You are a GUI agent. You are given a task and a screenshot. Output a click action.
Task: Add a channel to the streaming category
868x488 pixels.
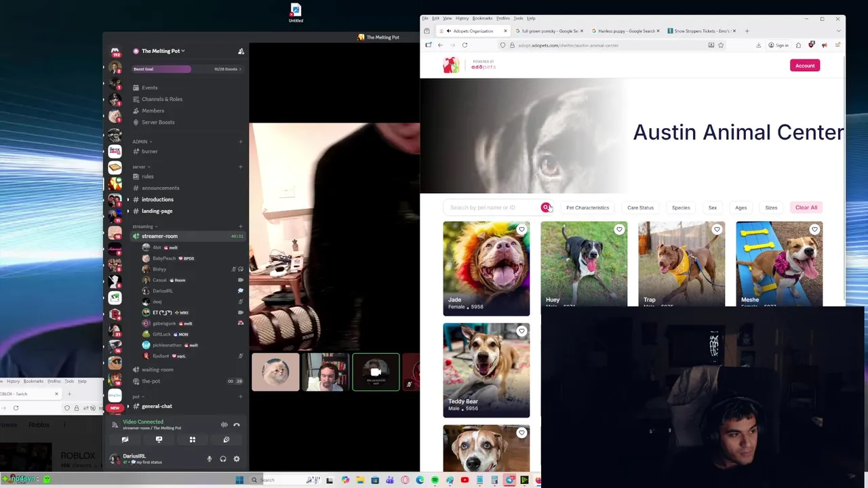point(240,226)
